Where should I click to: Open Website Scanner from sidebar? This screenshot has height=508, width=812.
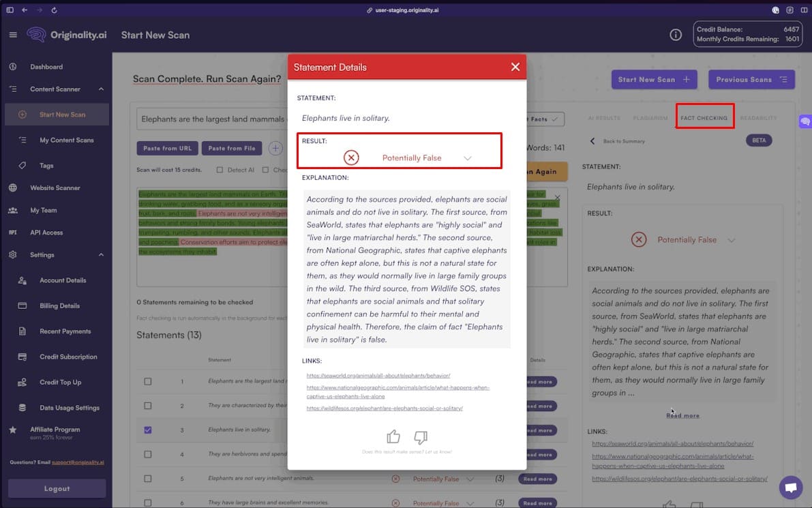55,188
